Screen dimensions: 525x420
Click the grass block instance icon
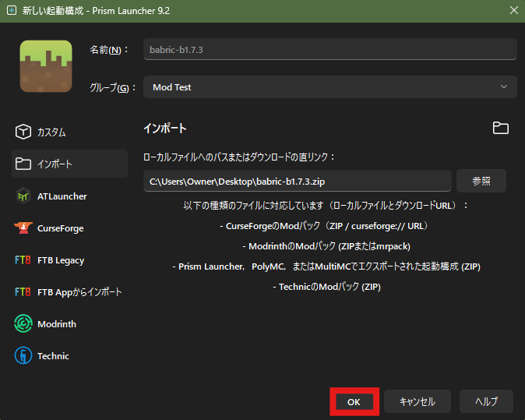46,66
